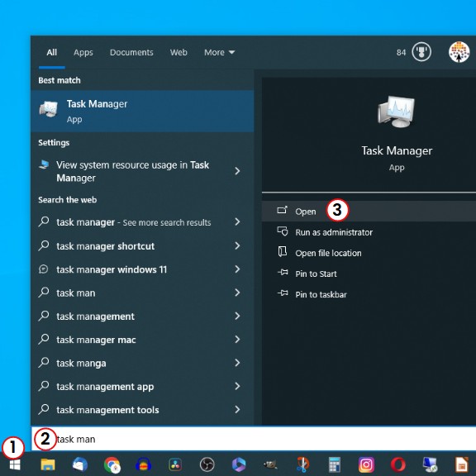Screen dimensions: 476x476
Task: Click the large Task Manager preview icon
Action: (x=396, y=112)
